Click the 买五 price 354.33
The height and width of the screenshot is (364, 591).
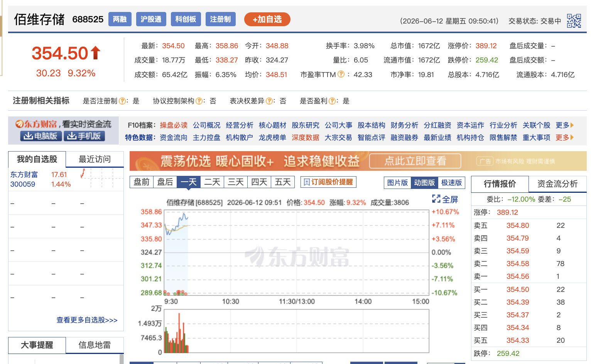tap(518, 340)
